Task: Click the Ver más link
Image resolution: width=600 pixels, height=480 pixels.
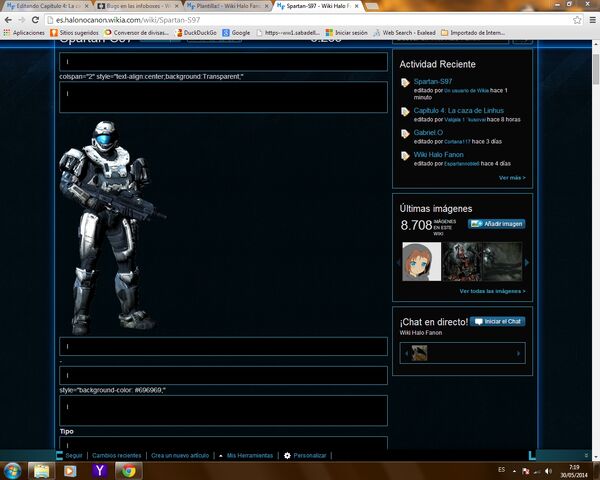Action: pos(512,178)
